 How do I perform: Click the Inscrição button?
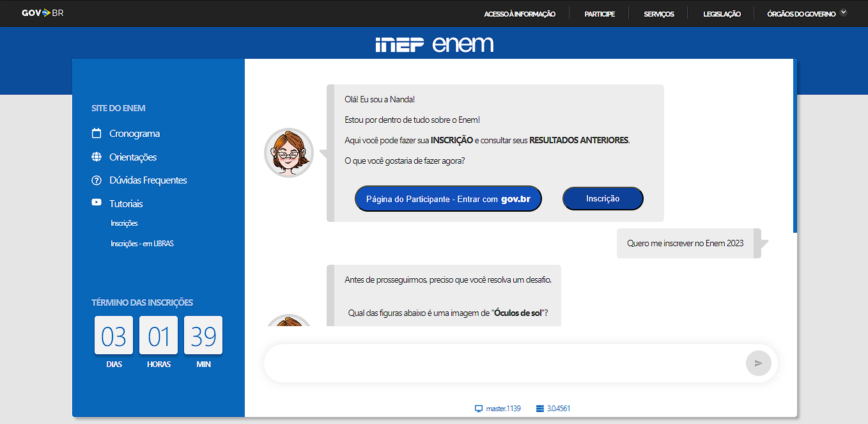603,198
